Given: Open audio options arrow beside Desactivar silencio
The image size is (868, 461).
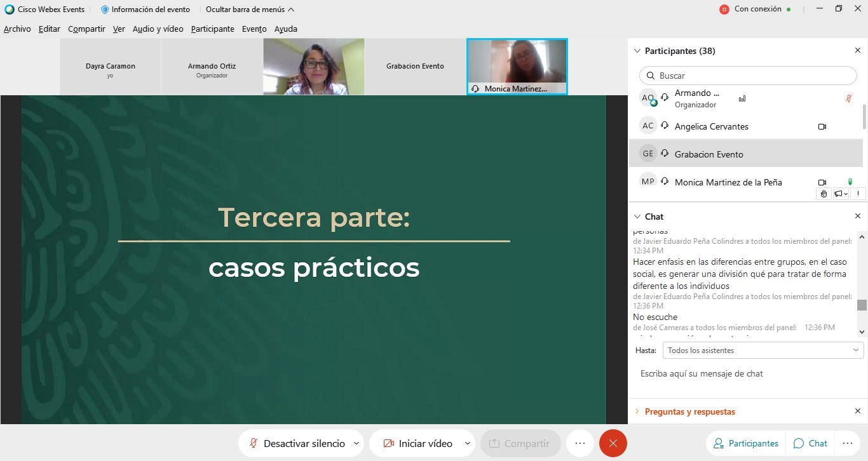Looking at the screenshot, I should 356,443.
